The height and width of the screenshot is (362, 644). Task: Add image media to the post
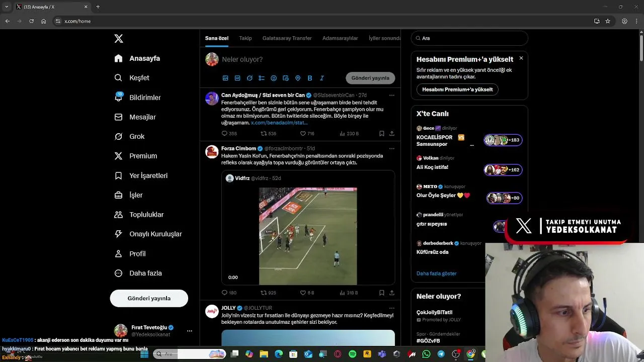coord(225,78)
